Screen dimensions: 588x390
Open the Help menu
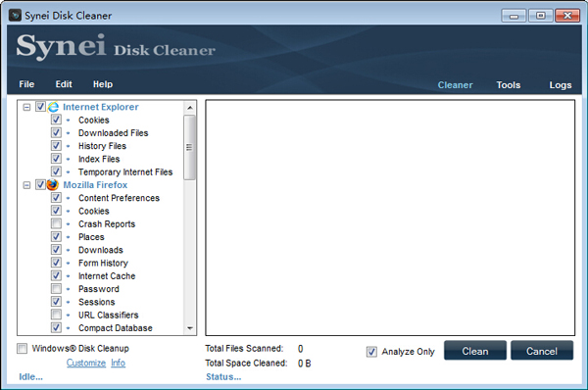103,84
